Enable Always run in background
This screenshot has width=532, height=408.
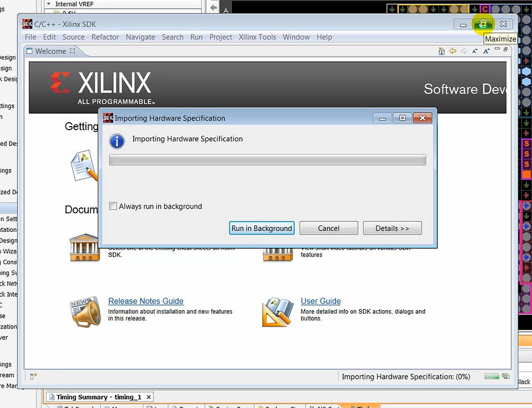tap(113, 206)
